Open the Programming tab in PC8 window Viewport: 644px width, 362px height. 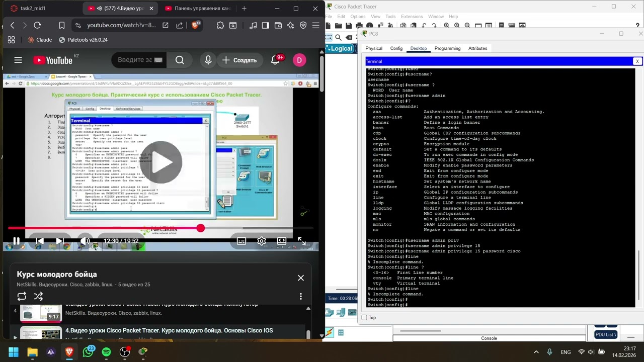447,48
